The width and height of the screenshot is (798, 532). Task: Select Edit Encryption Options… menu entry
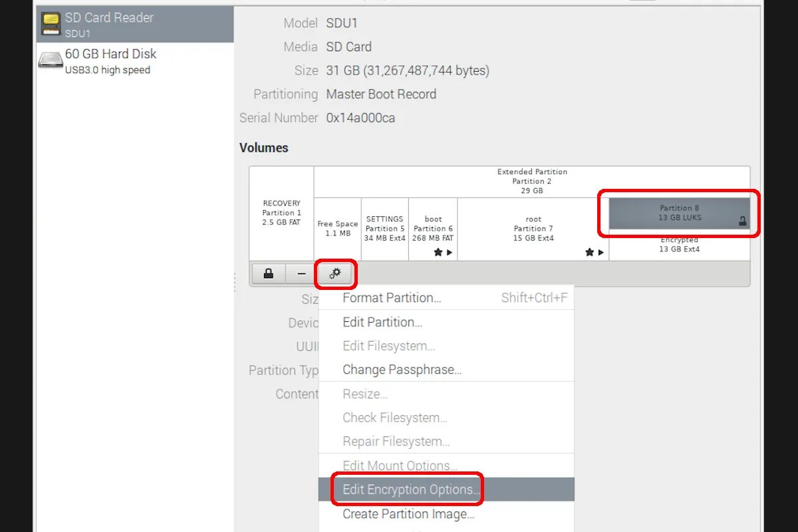click(x=446, y=489)
